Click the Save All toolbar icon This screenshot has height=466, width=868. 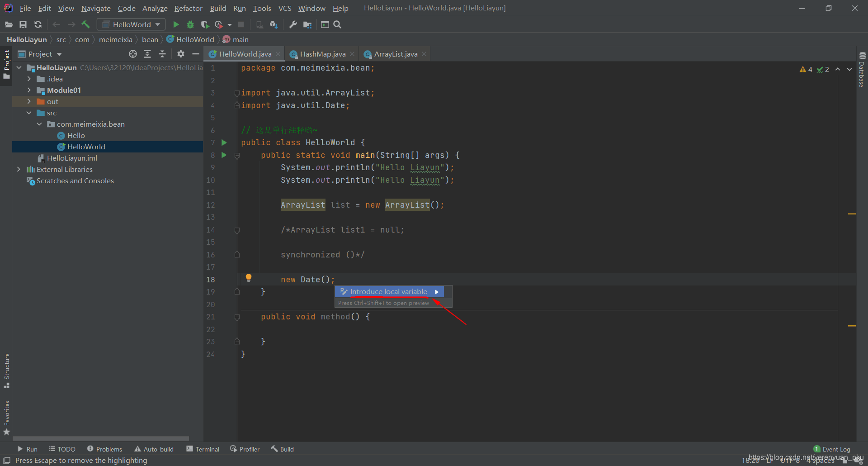[23, 24]
